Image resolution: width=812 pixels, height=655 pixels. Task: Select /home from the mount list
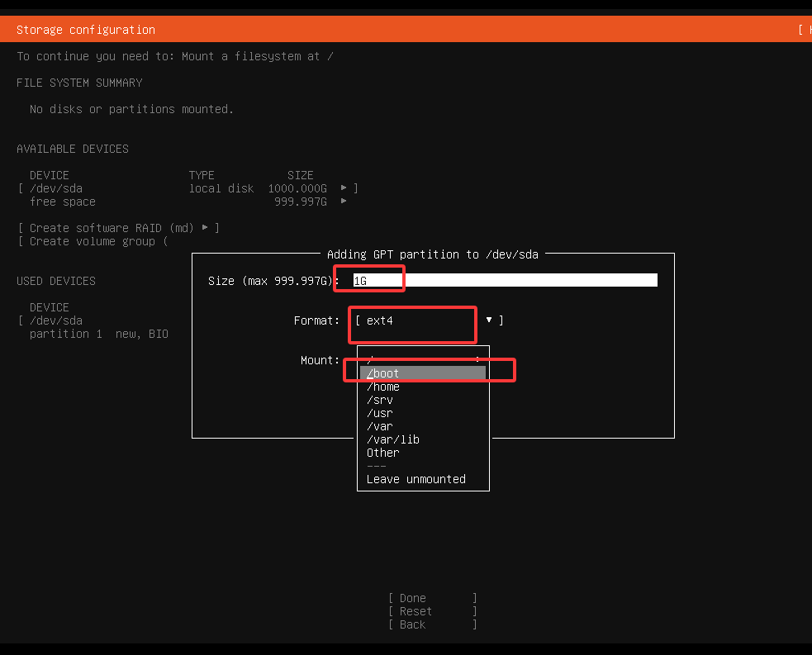pyautogui.click(x=383, y=387)
